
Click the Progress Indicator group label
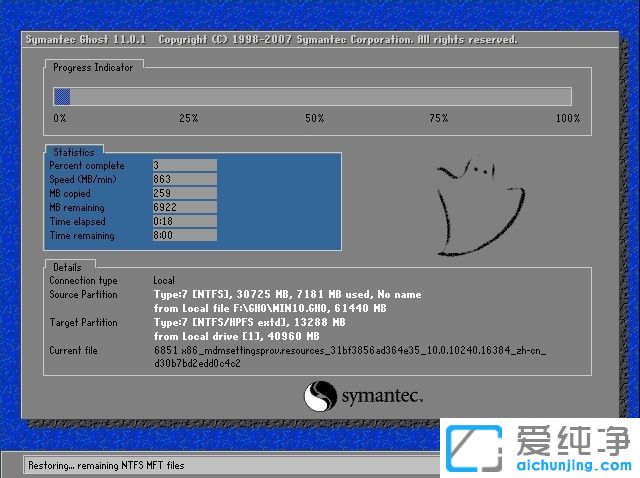pyautogui.click(x=92, y=67)
